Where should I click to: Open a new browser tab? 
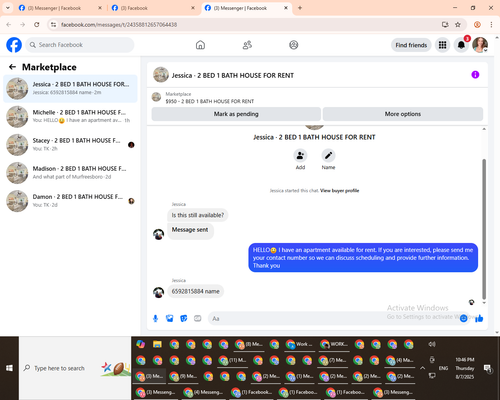pos(300,8)
